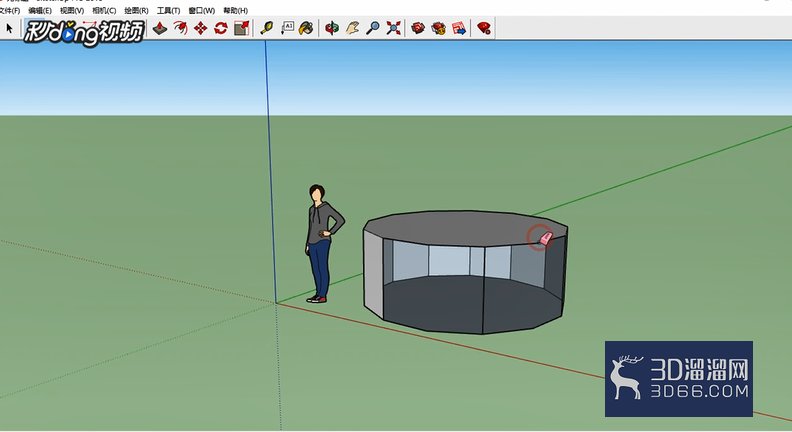
Task: Open the 帮助(H) menu
Action: point(235,11)
